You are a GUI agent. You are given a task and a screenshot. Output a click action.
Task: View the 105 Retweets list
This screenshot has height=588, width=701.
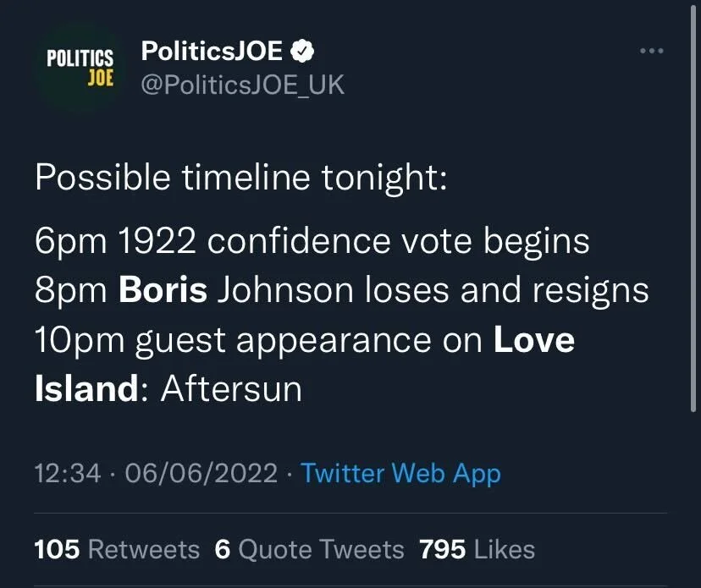pyautogui.click(x=117, y=549)
